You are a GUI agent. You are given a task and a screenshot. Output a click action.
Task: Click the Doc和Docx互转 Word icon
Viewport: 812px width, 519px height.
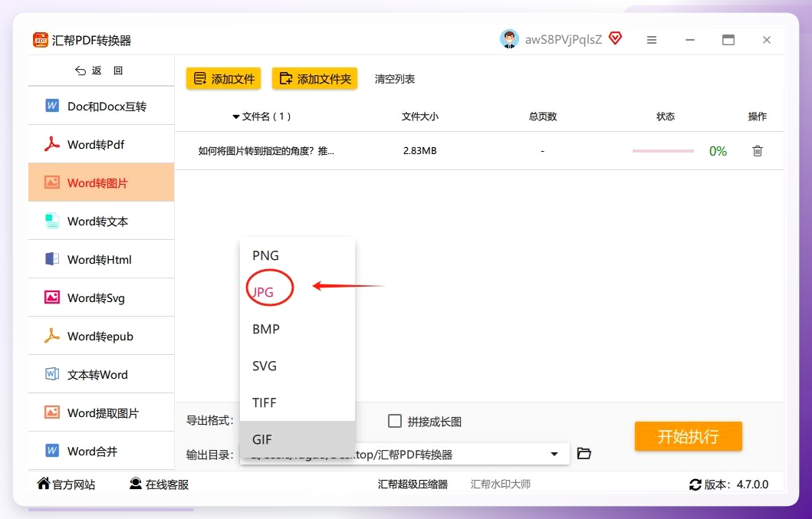52,106
